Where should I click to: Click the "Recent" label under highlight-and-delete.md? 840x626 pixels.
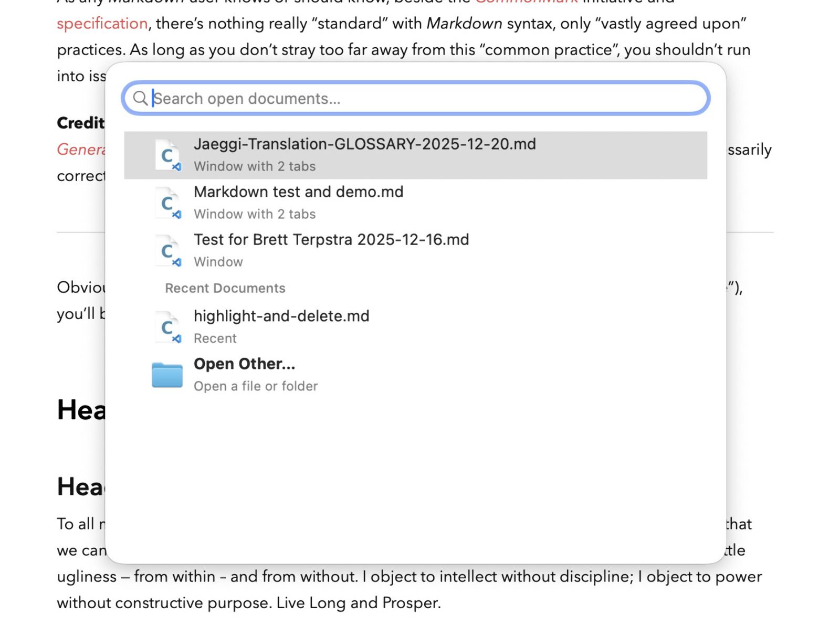(x=215, y=338)
